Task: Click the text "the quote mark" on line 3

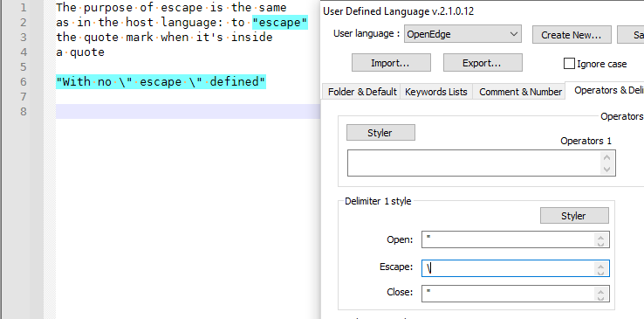Action: (x=105, y=37)
